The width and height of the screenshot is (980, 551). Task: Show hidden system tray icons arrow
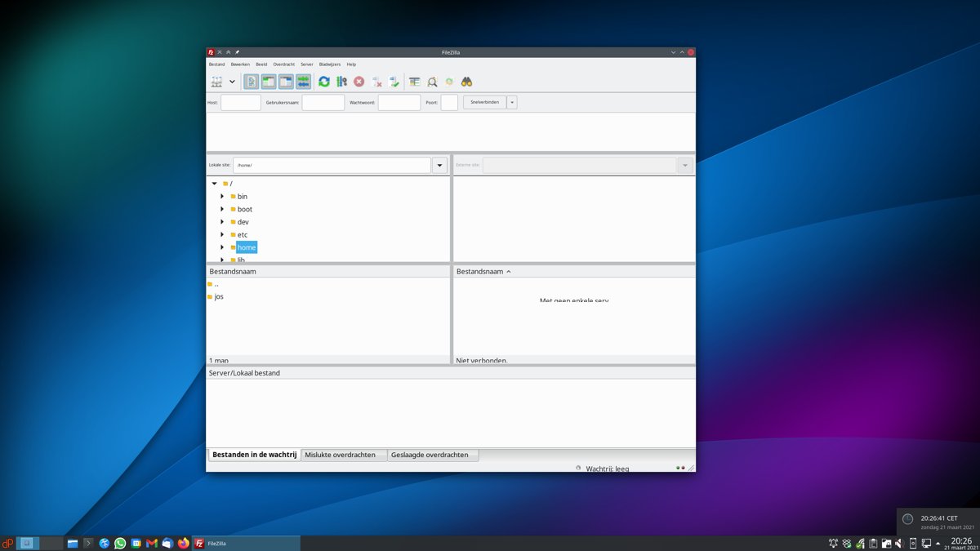point(938,543)
